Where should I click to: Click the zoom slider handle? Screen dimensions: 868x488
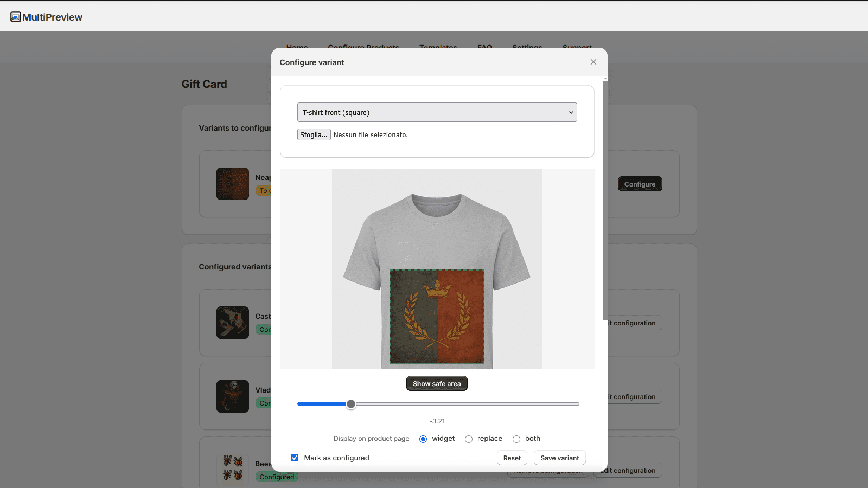pos(350,404)
